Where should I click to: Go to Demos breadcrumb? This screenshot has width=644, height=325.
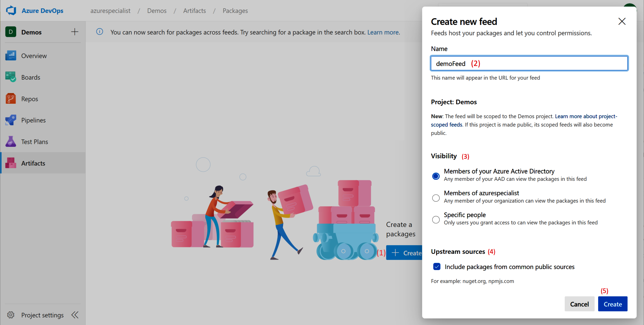(x=157, y=11)
